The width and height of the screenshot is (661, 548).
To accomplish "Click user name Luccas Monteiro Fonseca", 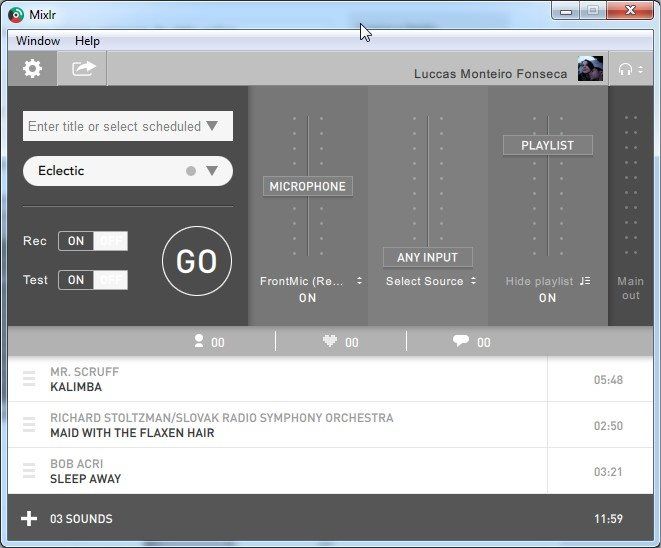I will 490,74.
